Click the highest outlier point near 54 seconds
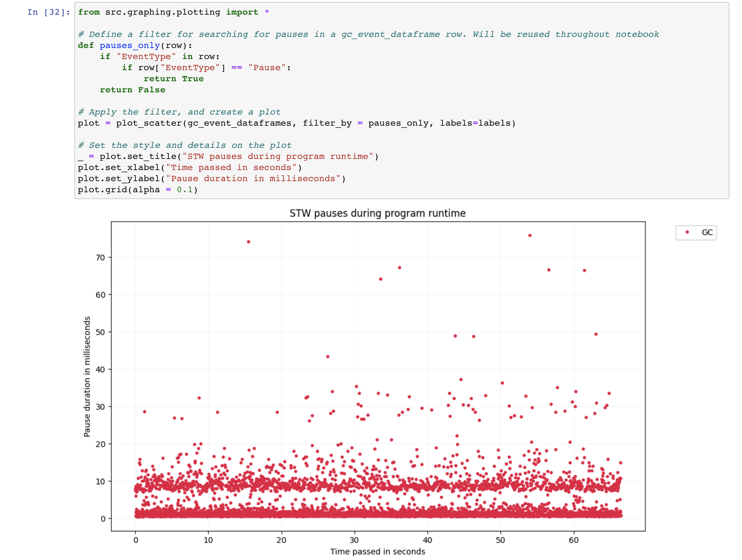This screenshot has width=742, height=560. 530,236
